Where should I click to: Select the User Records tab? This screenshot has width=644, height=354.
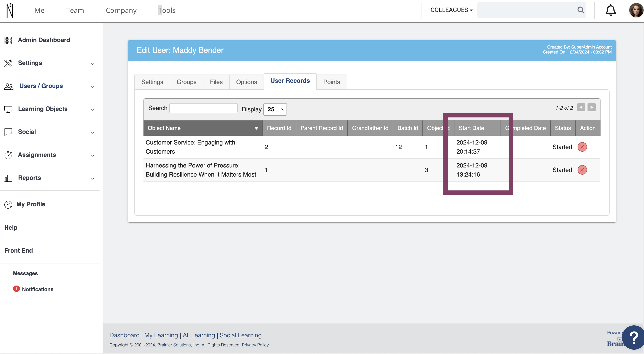290,81
